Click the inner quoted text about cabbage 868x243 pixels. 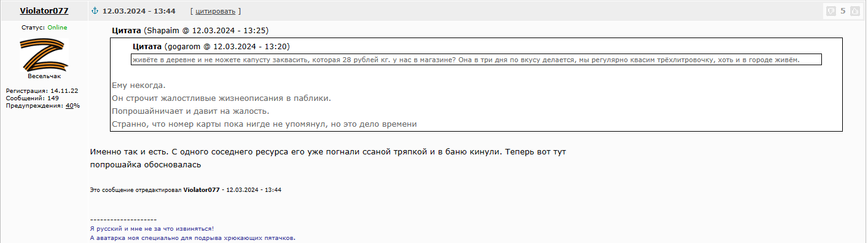click(x=466, y=60)
